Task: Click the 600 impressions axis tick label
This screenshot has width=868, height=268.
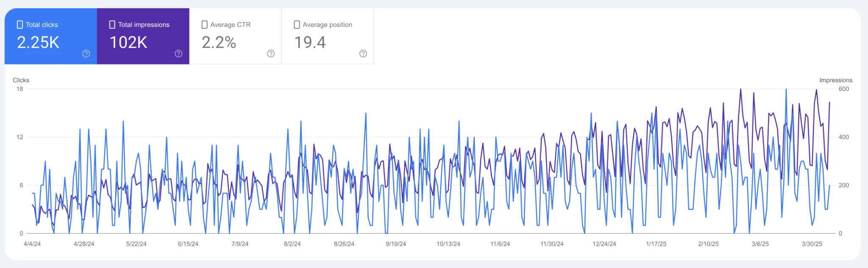Action: [843, 89]
